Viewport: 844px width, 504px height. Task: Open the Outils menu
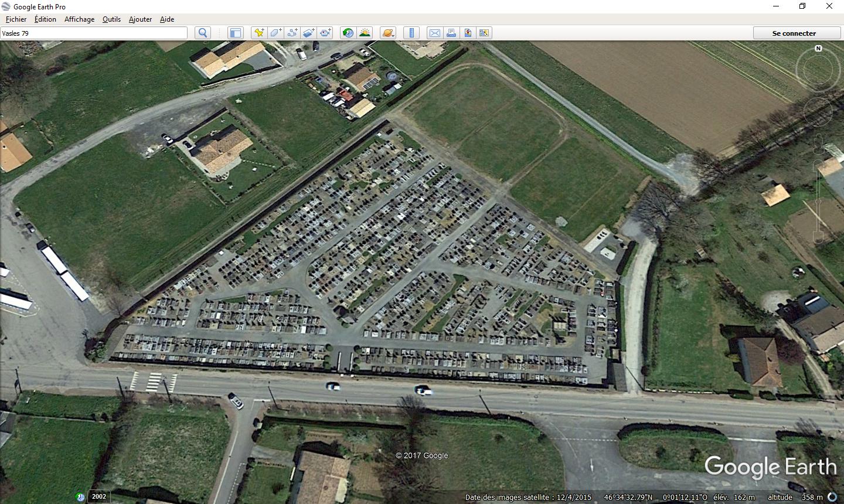pos(111,19)
